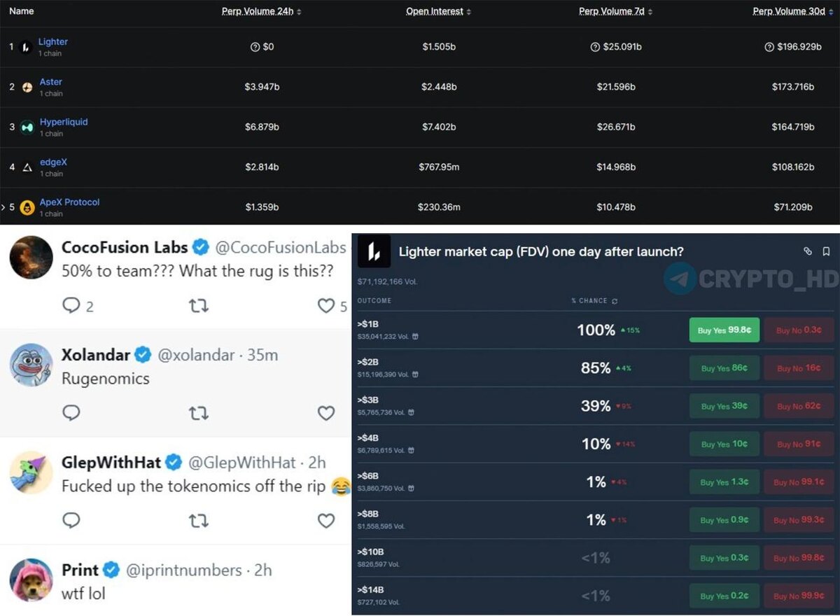Bookmark the Lighter market cap market
The width and height of the screenshot is (840, 616).
click(x=826, y=251)
